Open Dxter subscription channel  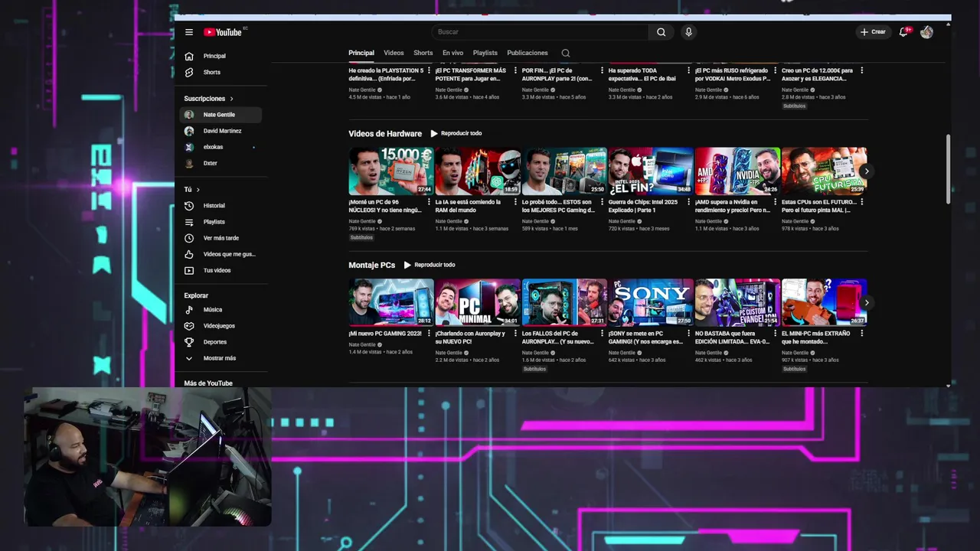[220, 163]
